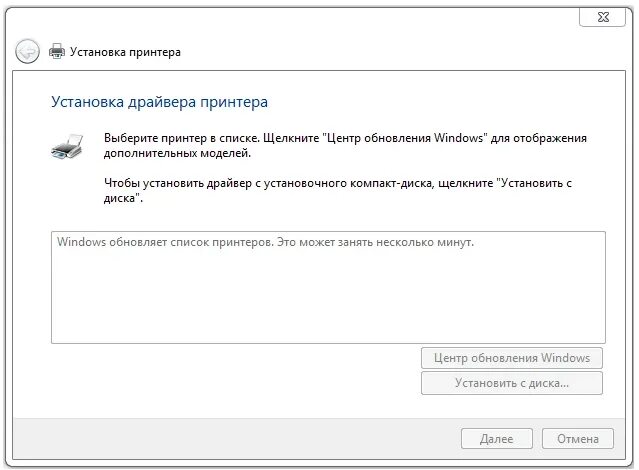Click the "Установка драйвера принтера" blue heading

(159, 102)
